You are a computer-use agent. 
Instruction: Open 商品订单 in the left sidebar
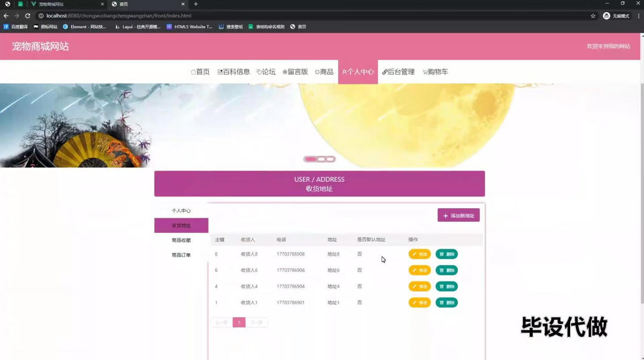tap(181, 255)
